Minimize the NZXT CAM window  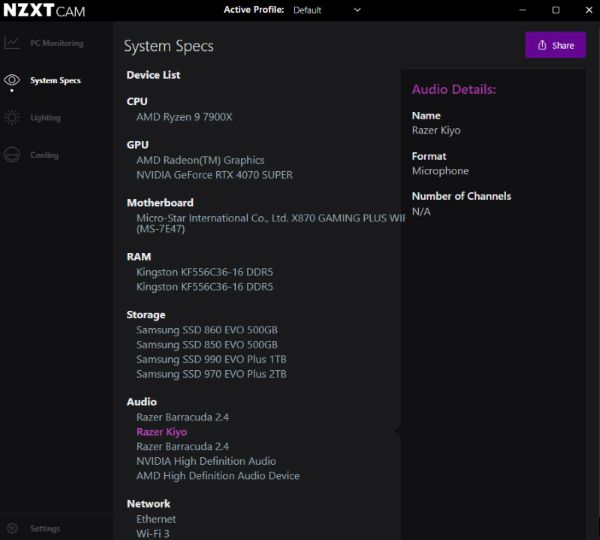tap(522, 10)
